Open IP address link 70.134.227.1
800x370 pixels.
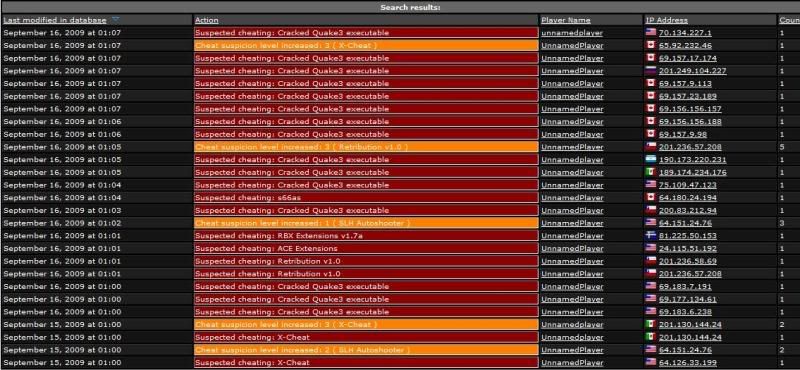pyautogui.click(x=685, y=33)
